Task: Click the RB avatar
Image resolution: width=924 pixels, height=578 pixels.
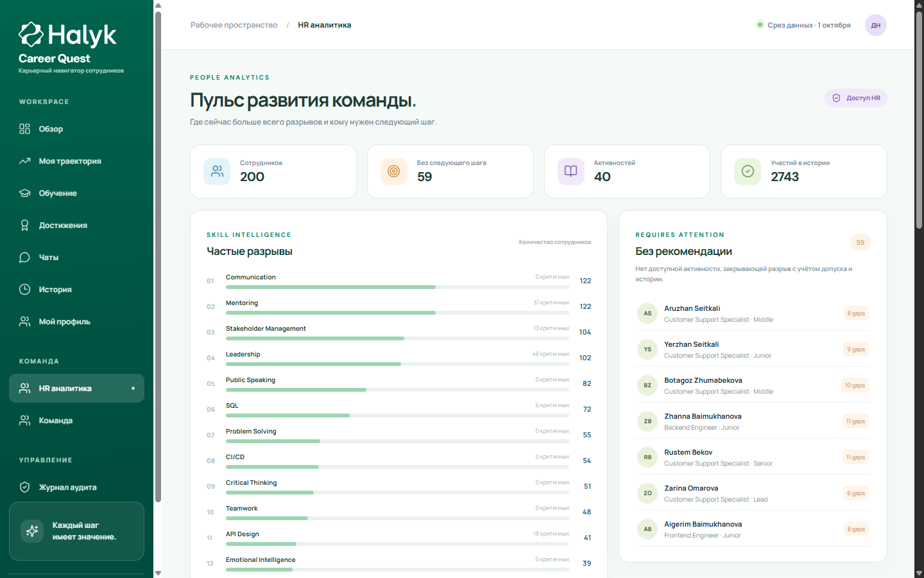Action: [x=647, y=457]
